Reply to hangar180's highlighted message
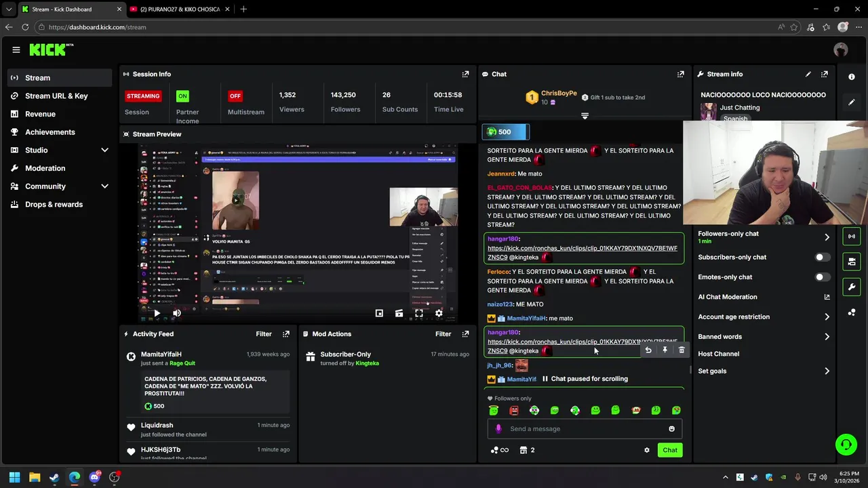This screenshot has width=868, height=488. (648, 350)
